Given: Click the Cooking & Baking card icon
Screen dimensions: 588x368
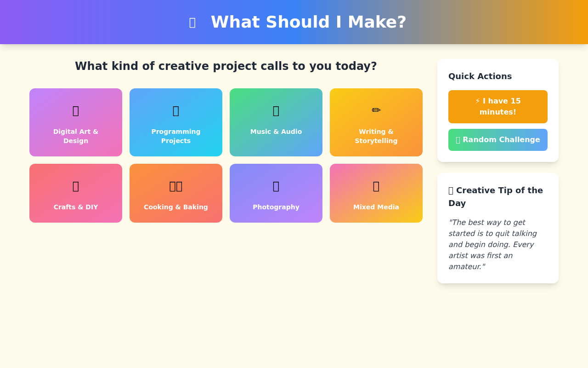Looking at the screenshot, I should (176, 186).
